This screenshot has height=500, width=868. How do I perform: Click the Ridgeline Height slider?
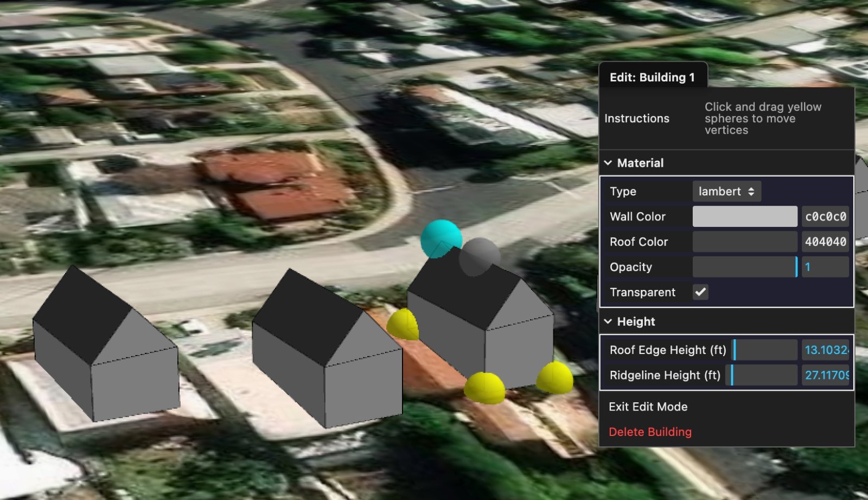pos(762,375)
